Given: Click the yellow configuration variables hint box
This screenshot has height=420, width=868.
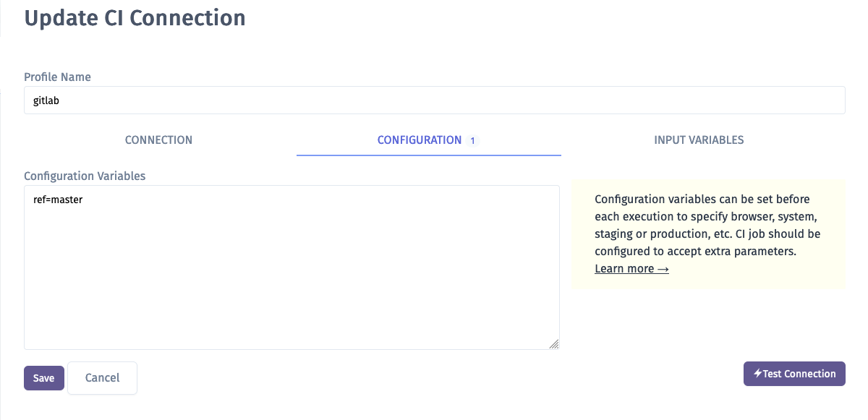Looking at the screenshot, I should pos(708,234).
